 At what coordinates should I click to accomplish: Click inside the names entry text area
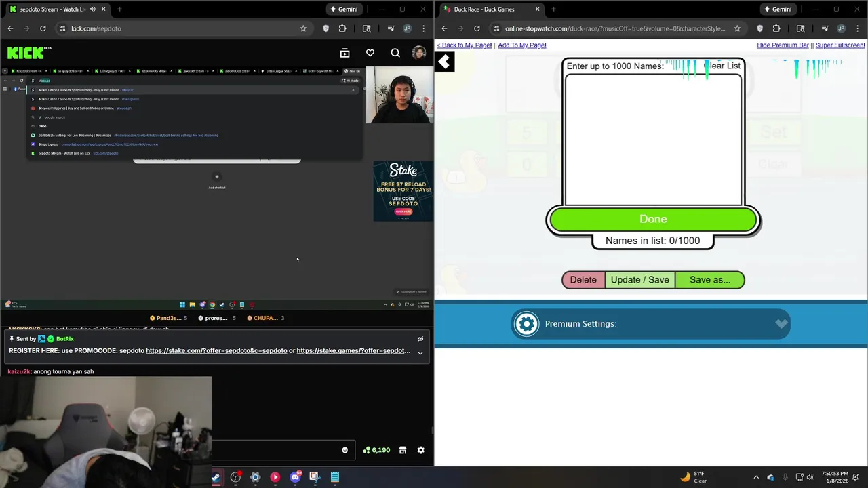tap(653, 139)
